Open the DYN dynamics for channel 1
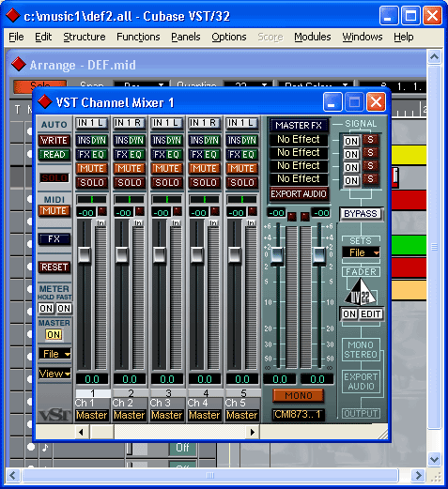Screen dimensions: 448x489 [x=100, y=141]
